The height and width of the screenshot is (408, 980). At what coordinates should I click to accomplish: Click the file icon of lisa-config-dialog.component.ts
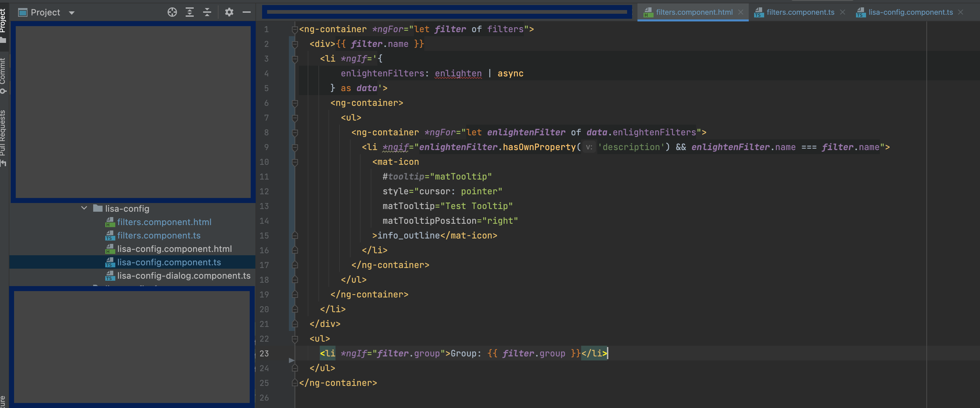(110, 275)
